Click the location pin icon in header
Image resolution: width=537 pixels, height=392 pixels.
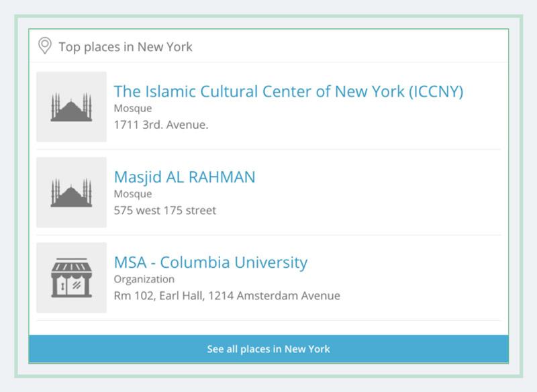tap(45, 46)
